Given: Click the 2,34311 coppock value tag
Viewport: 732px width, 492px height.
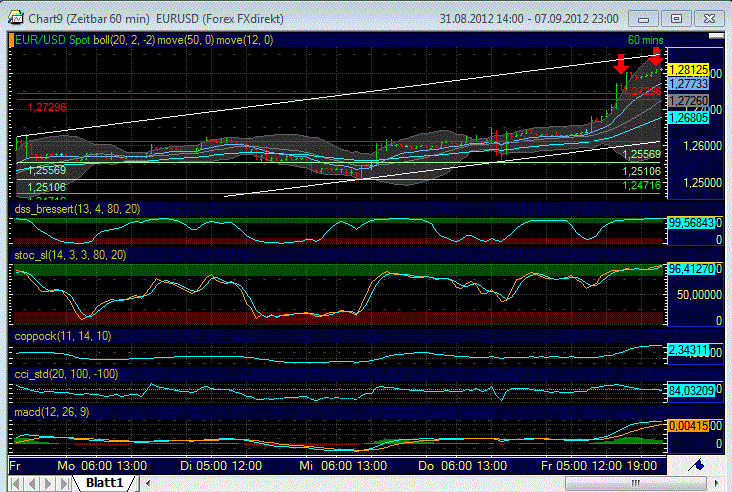Looking at the screenshot, I should [689, 350].
